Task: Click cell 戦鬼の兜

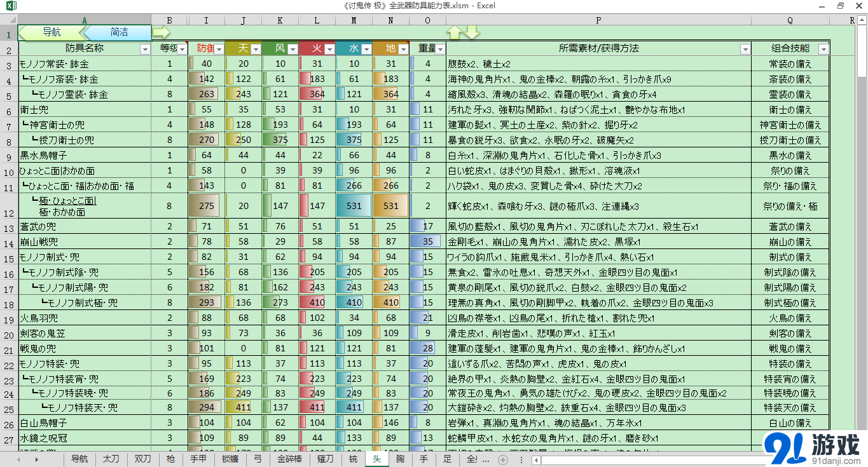Action: 85,349
